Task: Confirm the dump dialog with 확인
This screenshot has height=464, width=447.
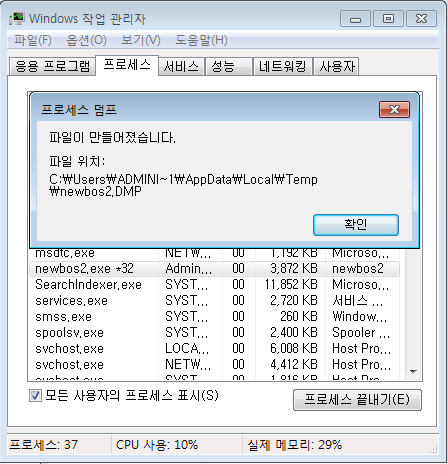Action: click(x=356, y=225)
